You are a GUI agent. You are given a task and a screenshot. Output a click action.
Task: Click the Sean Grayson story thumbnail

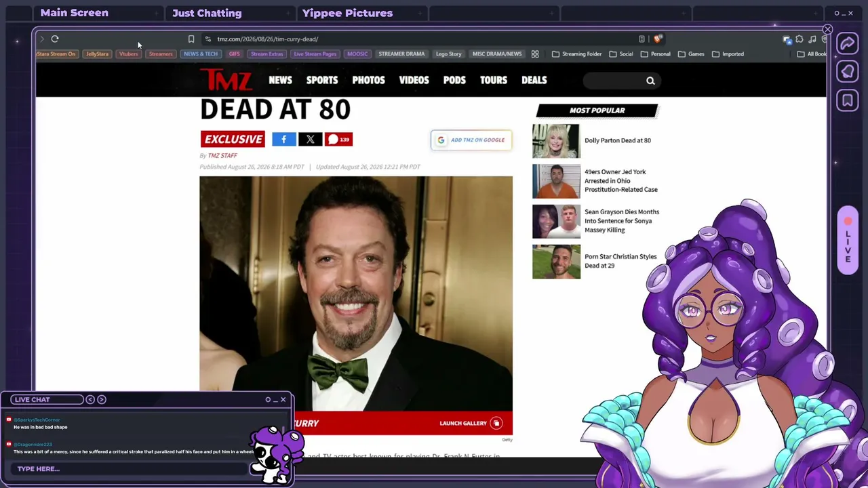(x=556, y=221)
